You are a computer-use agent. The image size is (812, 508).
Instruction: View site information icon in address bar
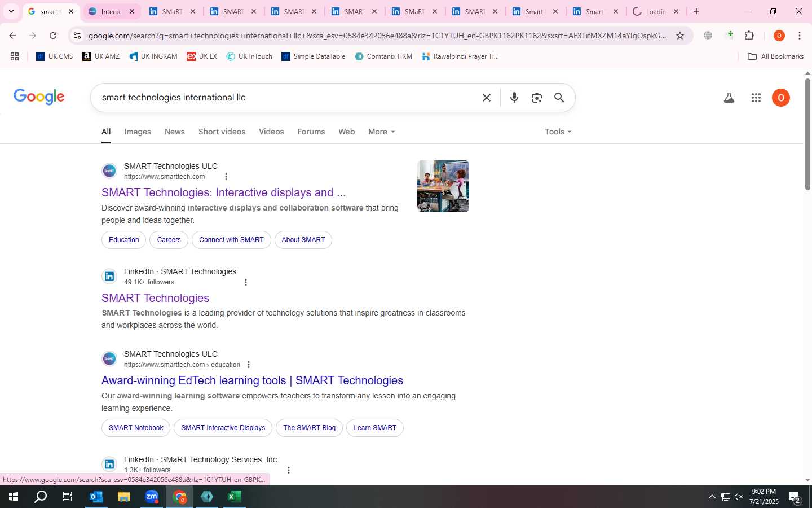pos(77,36)
